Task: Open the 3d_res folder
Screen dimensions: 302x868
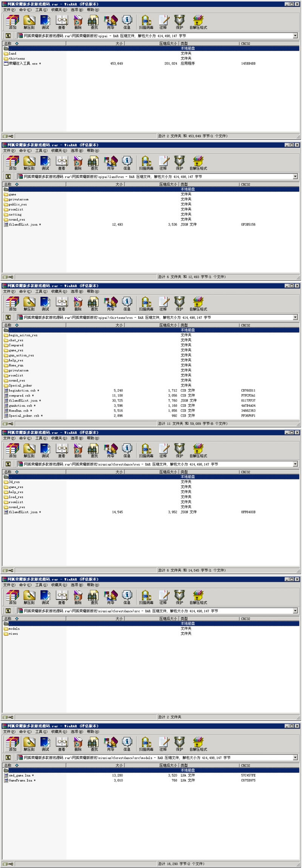Action: click(14, 482)
